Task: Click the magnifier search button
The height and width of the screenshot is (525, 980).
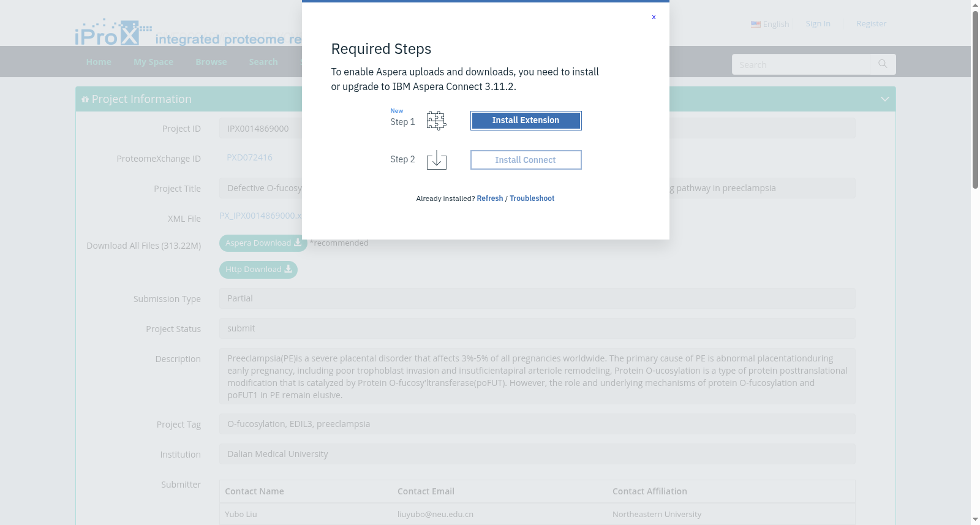Action: tap(883, 64)
